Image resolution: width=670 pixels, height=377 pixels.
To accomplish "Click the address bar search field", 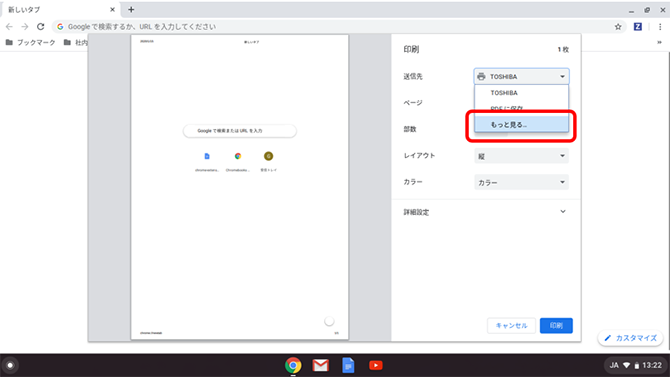I will pyautogui.click(x=338, y=27).
